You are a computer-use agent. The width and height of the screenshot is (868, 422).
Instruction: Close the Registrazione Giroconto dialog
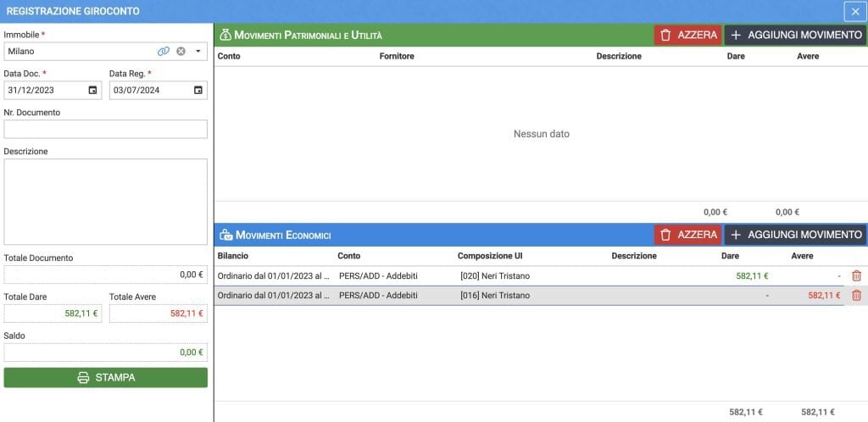[x=854, y=11]
